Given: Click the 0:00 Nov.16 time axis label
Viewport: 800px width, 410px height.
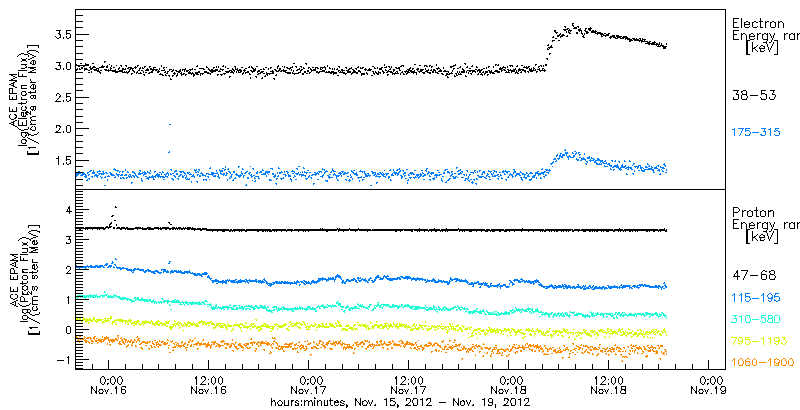Looking at the screenshot, I should 109,386.
